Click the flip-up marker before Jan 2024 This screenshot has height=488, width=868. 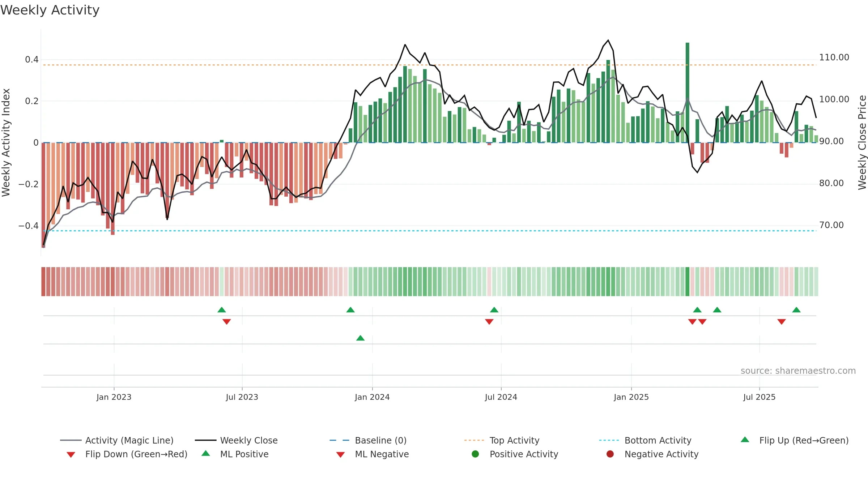pyautogui.click(x=350, y=310)
